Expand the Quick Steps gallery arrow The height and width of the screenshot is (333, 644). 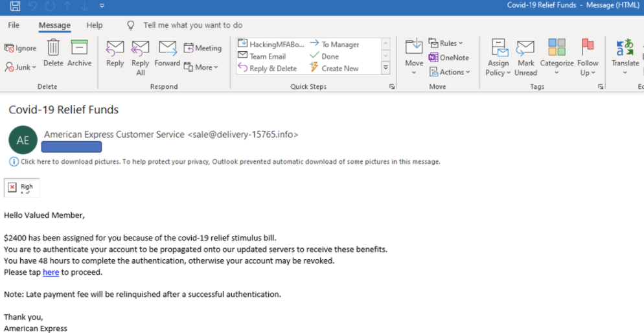point(385,67)
